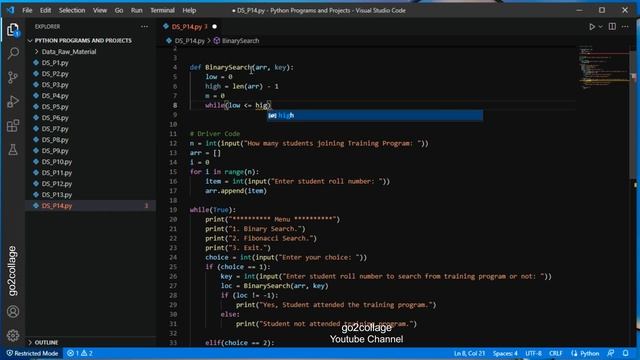Click the feedback icon in status bar
This screenshot has height=360, width=640.
click(611, 353)
